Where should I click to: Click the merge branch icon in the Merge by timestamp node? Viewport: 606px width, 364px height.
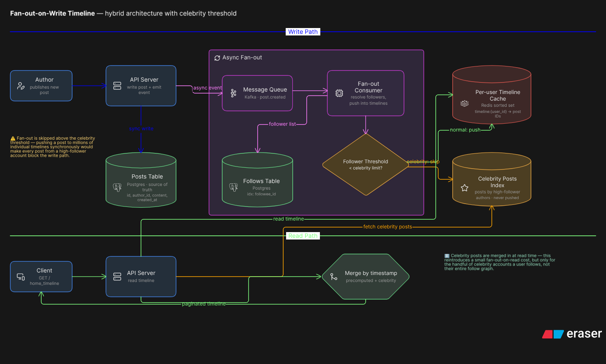point(334,277)
